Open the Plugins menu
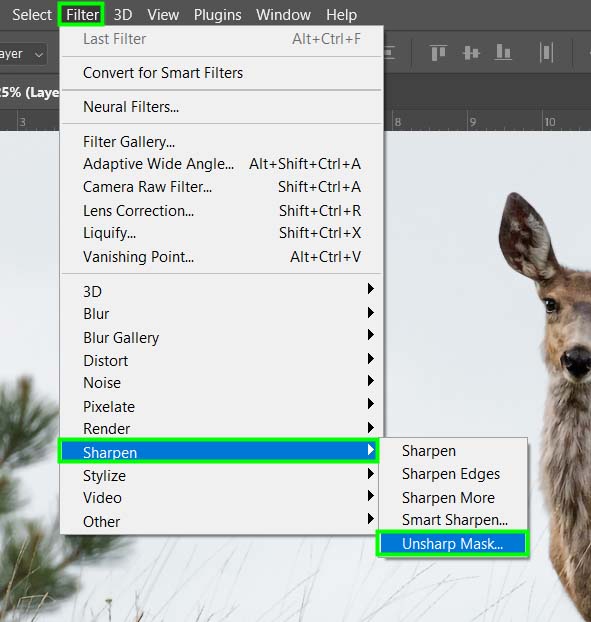Image resolution: width=591 pixels, height=622 pixels. click(217, 15)
